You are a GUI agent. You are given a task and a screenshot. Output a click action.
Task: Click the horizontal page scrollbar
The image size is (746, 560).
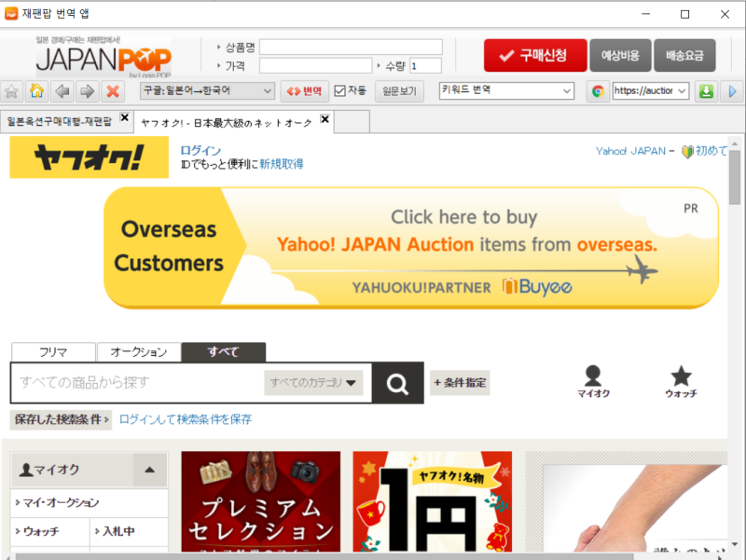[325, 556]
